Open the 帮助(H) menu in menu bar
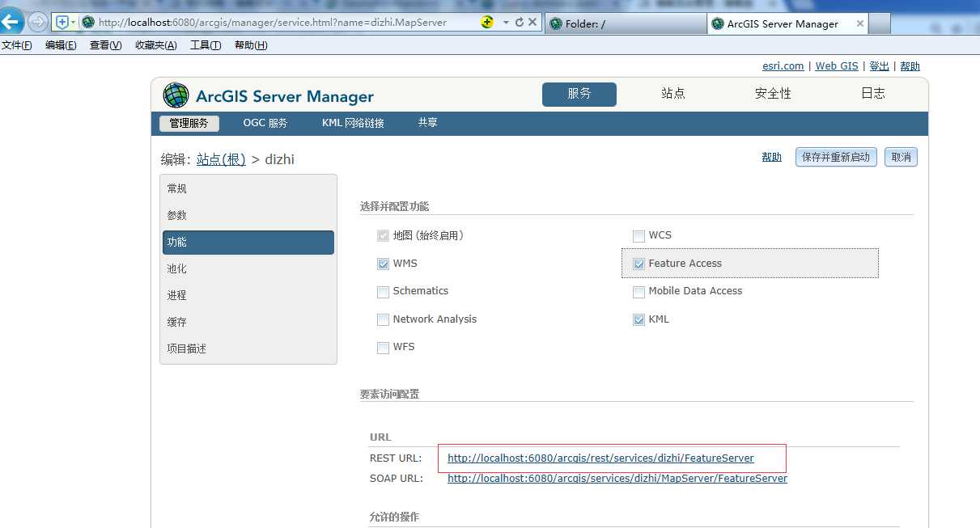980x528 pixels. pyautogui.click(x=251, y=45)
